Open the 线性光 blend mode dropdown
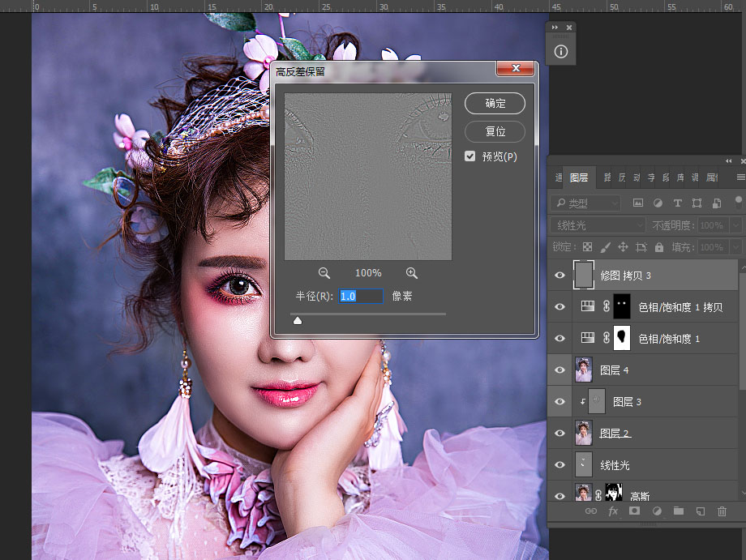This screenshot has width=746, height=560. (x=598, y=225)
